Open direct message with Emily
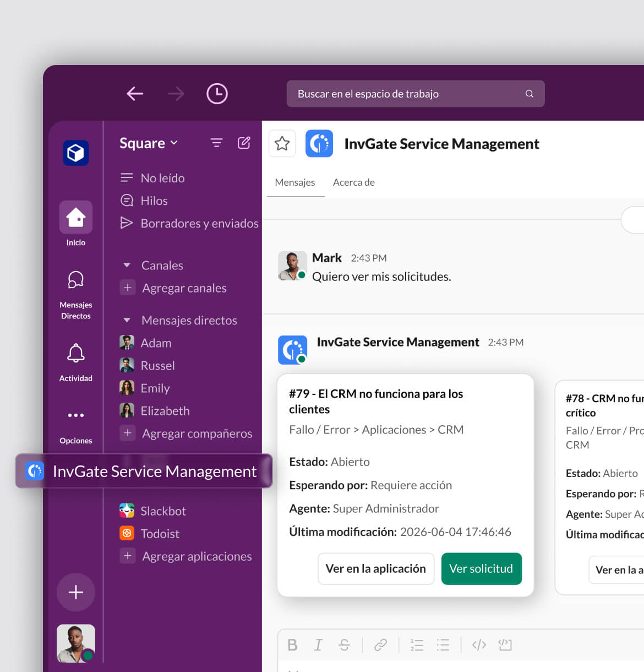644x672 pixels. click(145, 388)
